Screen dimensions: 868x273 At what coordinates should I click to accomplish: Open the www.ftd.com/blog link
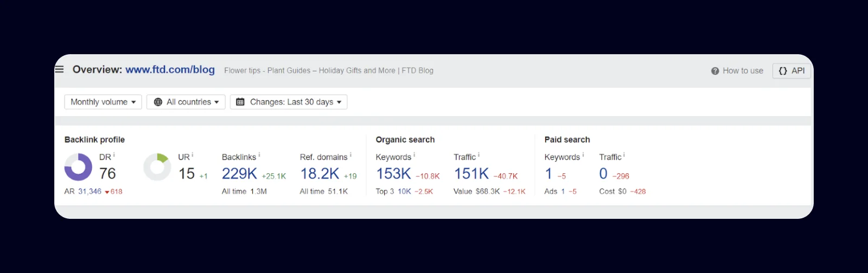(170, 69)
